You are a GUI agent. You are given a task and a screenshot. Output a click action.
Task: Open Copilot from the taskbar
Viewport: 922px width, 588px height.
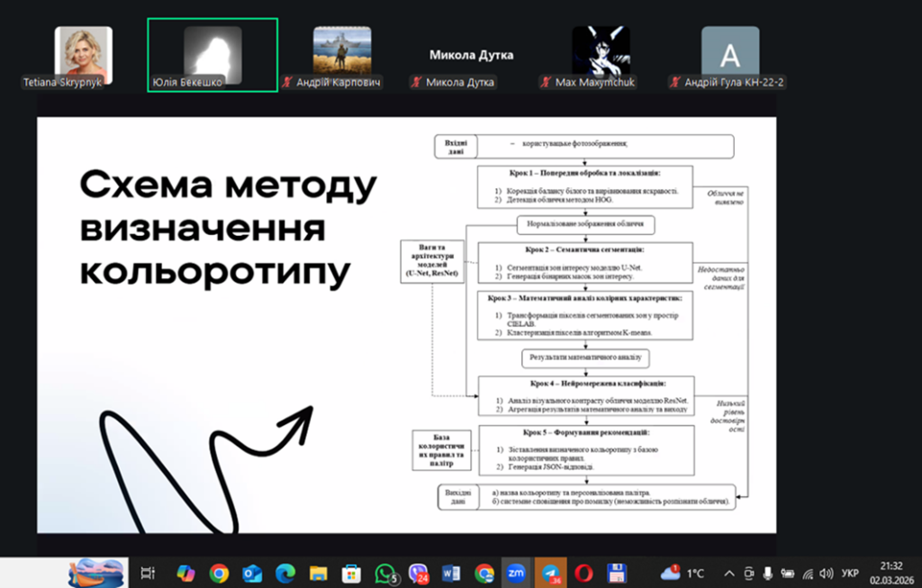[185, 573]
